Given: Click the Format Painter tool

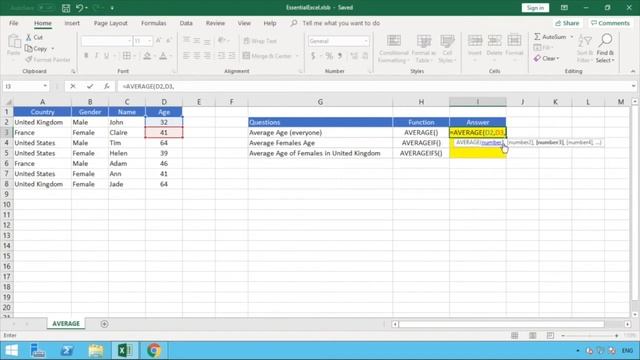Looking at the screenshot, I should pyautogui.click(x=48, y=60).
